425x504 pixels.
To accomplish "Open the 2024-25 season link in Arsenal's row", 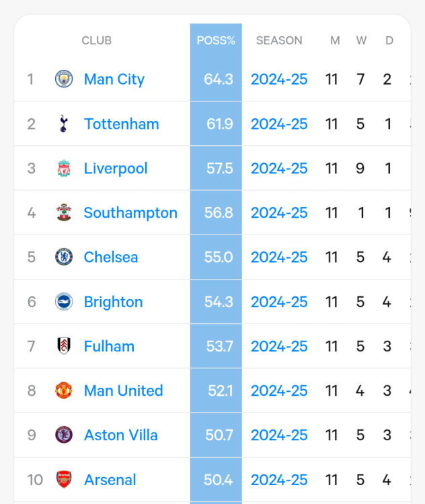I will (279, 480).
